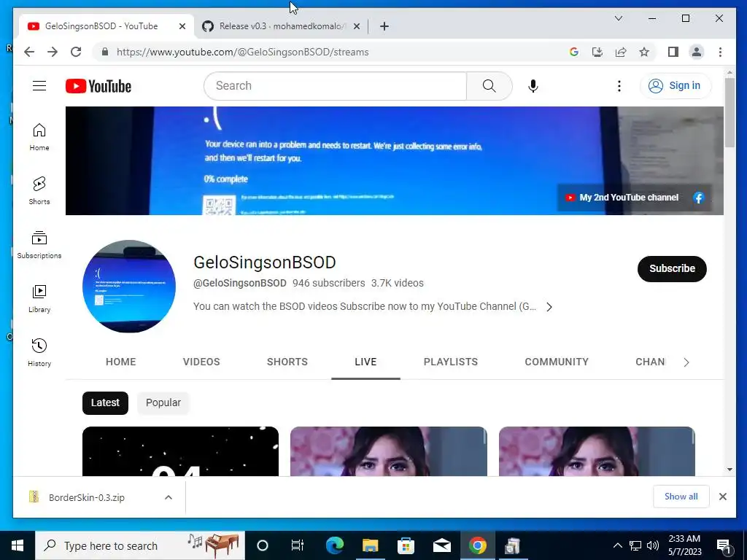
Task: Close the GeloSingsonBSOD YouTube tab
Action: [x=182, y=26]
